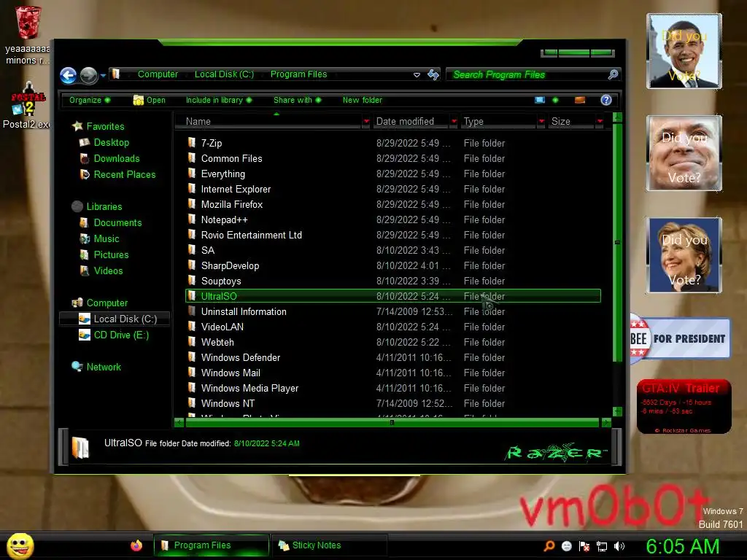Select the Mozilla Firefox folder icon
The width and height of the screenshot is (747, 560).
192,204
